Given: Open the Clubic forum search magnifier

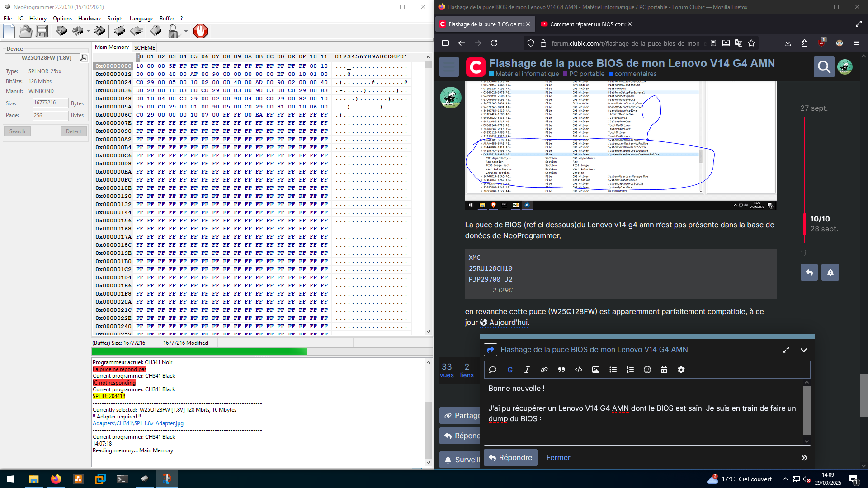Looking at the screenshot, I should [824, 67].
